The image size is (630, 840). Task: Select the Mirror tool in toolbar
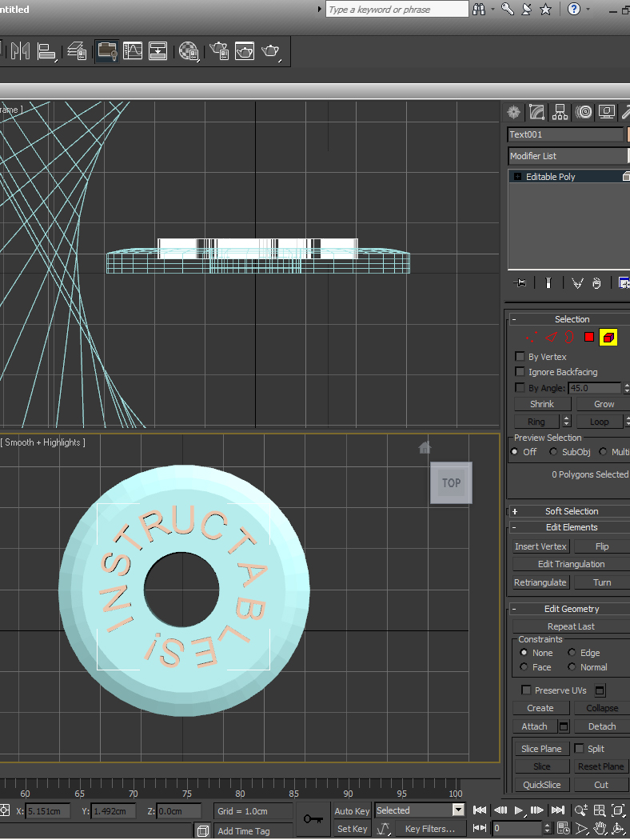(20, 51)
